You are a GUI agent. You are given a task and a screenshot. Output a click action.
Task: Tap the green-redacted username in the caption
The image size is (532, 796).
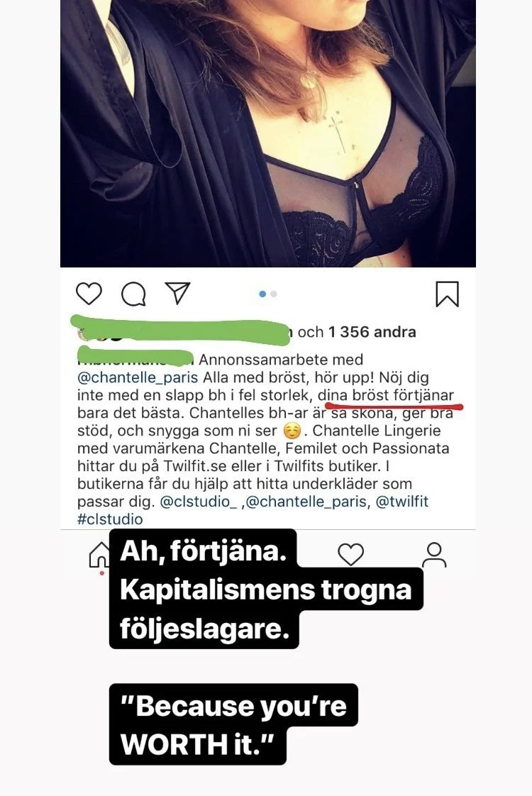136,357
